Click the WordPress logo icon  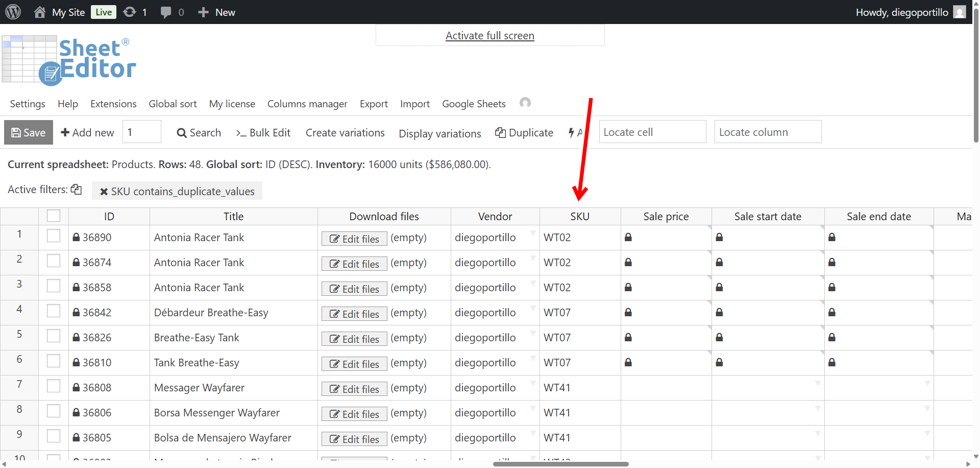point(13,12)
